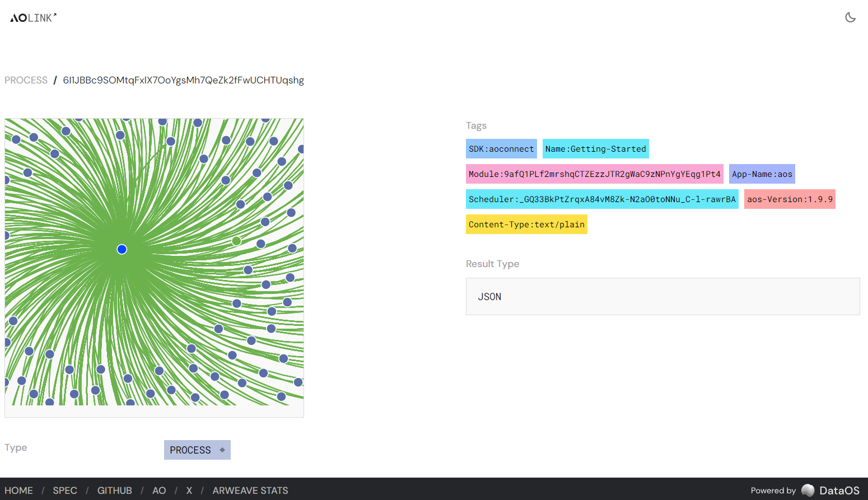The width and height of the screenshot is (868, 500).
Task: Click the SDK:aoconnect tag
Action: 501,149
